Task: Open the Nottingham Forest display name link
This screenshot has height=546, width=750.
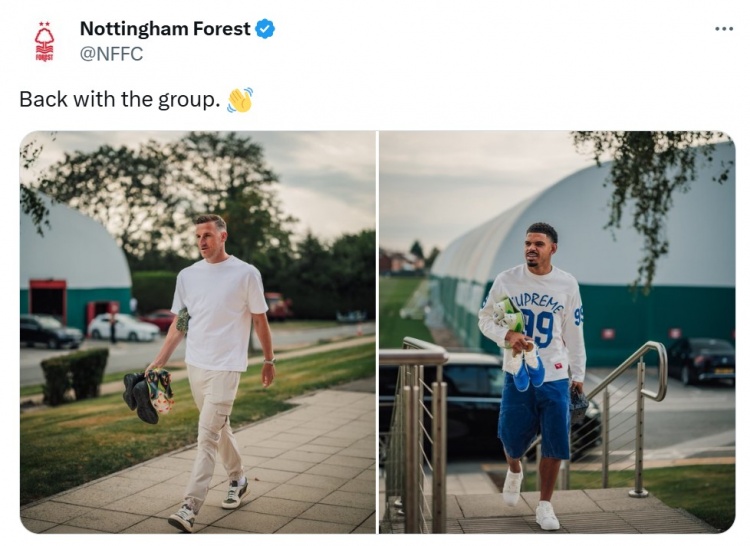Action: 165,29
